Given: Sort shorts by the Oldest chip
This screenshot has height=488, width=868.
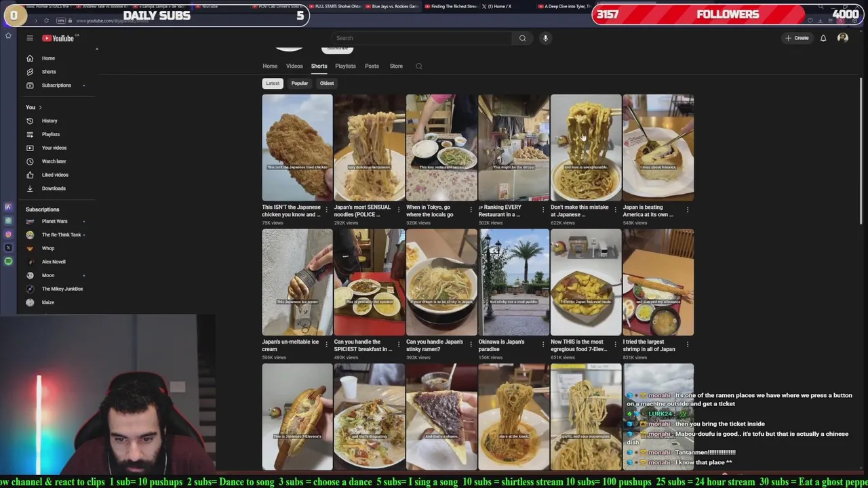Looking at the screenshot, I should (327, 83).
